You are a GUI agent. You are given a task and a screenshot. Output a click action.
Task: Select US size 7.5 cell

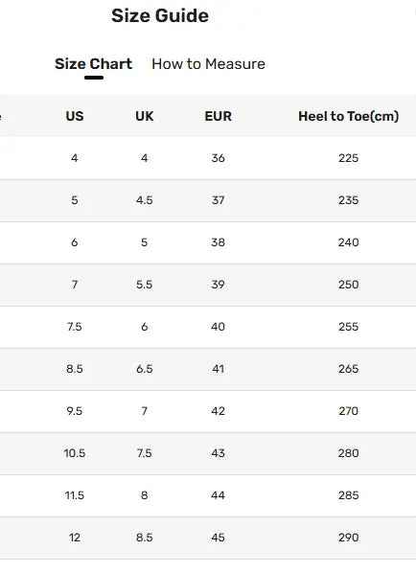(x=75, y=327)
